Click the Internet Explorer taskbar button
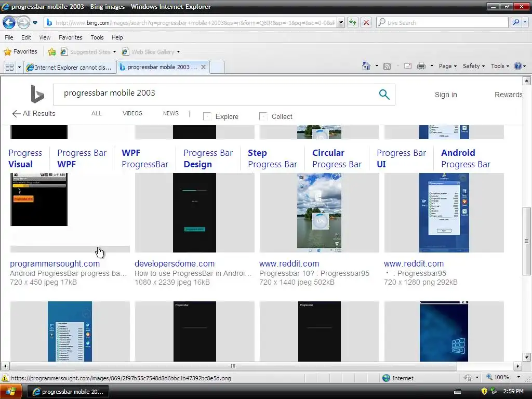This screenshot has height=399, width=532. tap(68, 392)
